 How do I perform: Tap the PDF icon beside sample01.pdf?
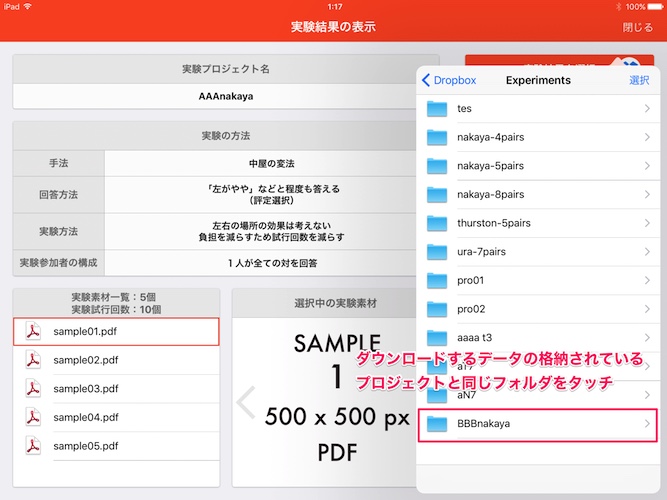point(33,332)
